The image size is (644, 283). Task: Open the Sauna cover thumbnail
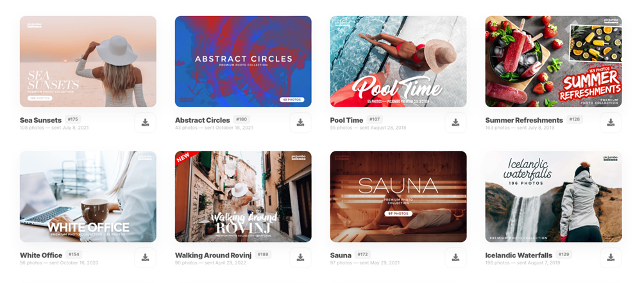[398, 197]
